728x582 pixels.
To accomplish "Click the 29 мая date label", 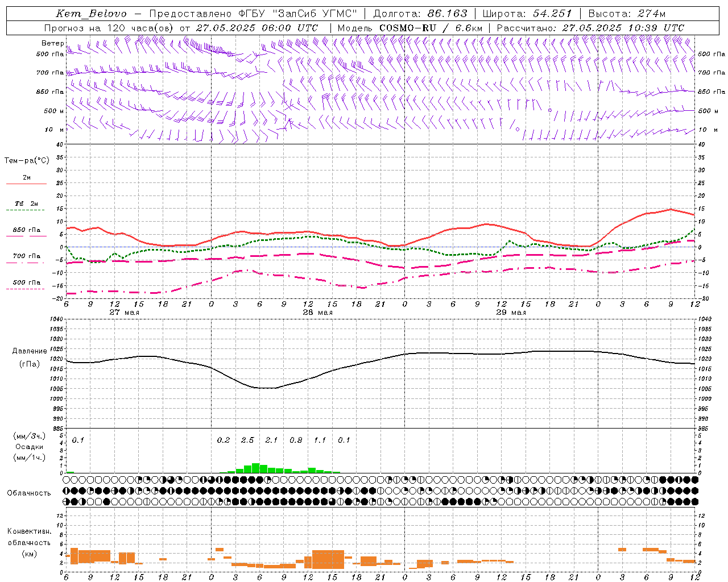I will click(x=511, y=313).
